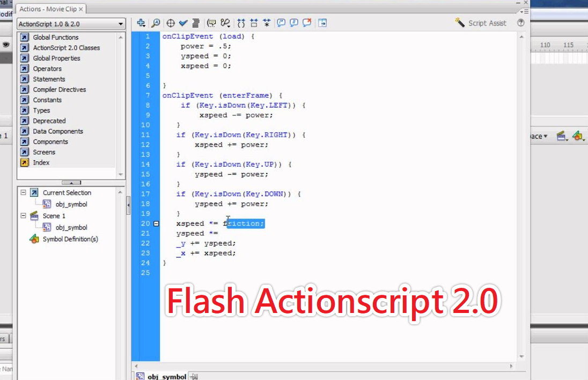The width and height of the screenshot is (588, 380).
Task: Open Global Functions category in toolbox
Action: point(55,37)
